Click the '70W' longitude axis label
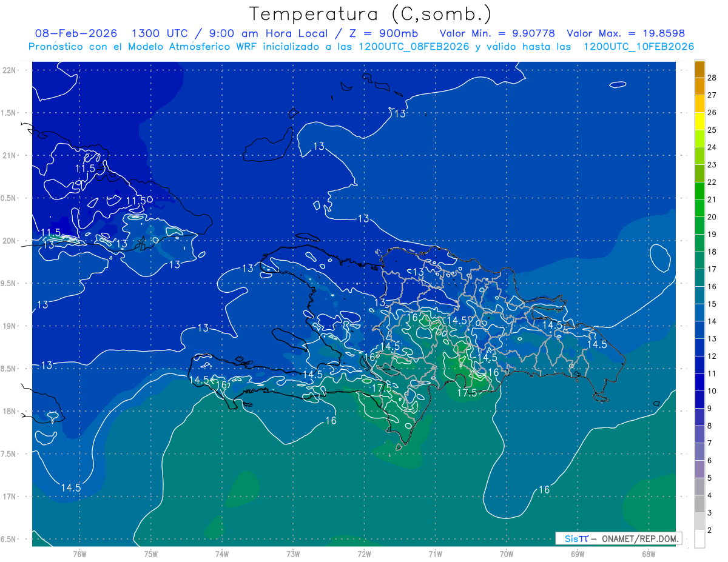The image size is (728, 562). click(507, 554)
